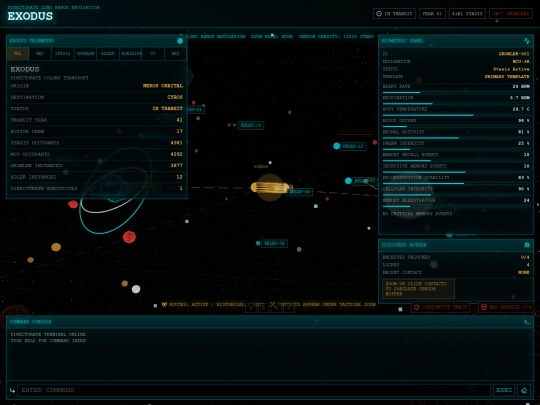540x405 pixels.
Task: Open the Exodus Telemetry panel header icon
Action: 180,41
